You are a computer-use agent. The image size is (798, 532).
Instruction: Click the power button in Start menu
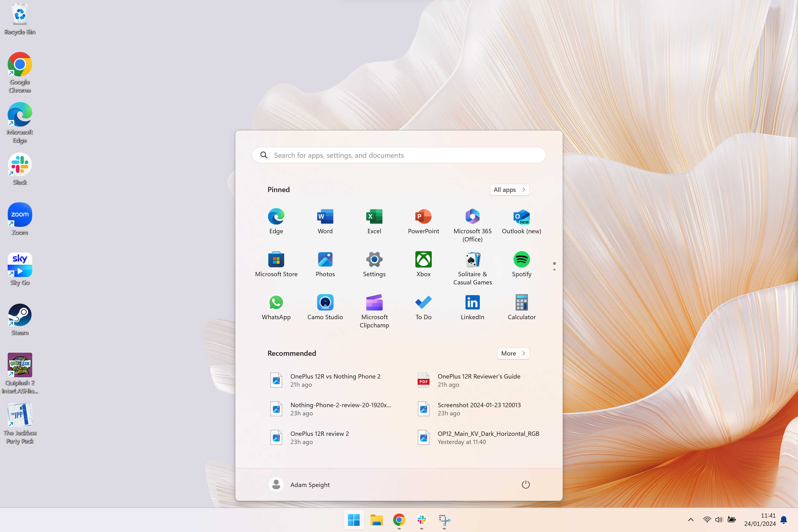point(526,484)
